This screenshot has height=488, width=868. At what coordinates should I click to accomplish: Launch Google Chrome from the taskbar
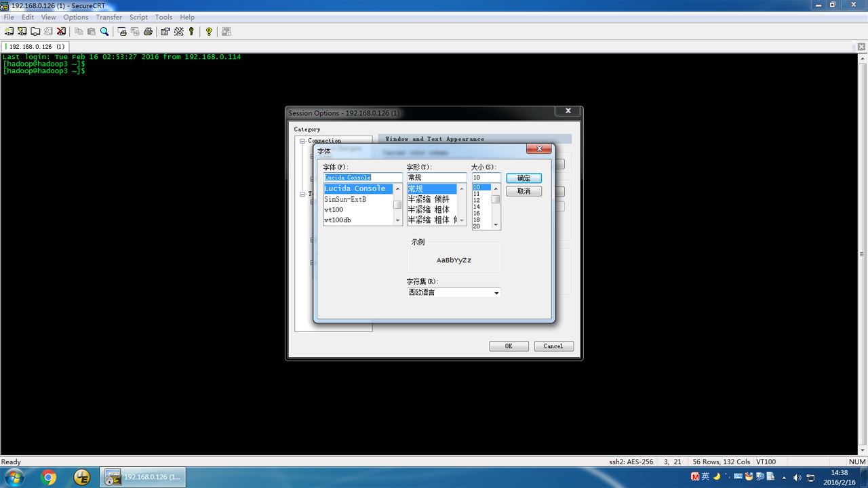coord(49,477)
